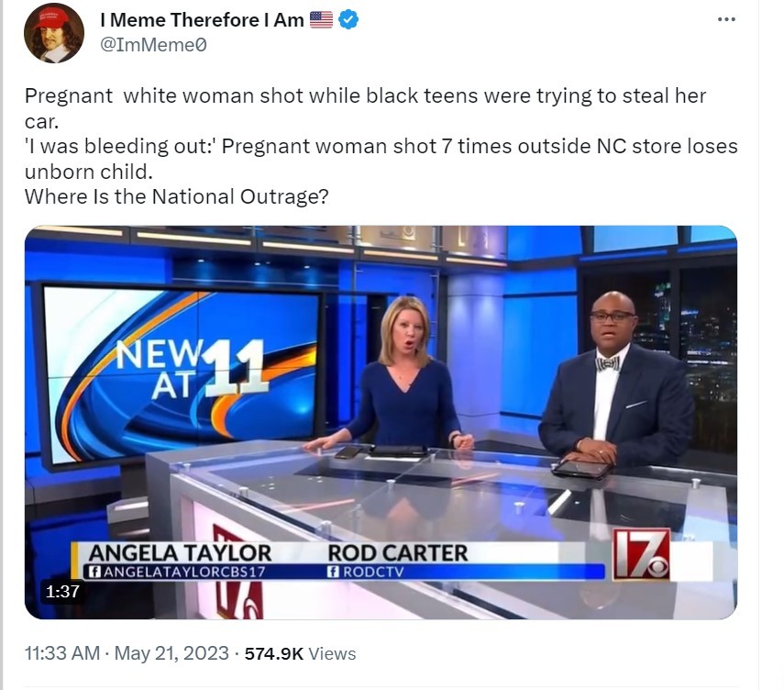The image size is (784, 690).
Task: Click the 'I was bleeding out' headline text
Action: [381, 159]
